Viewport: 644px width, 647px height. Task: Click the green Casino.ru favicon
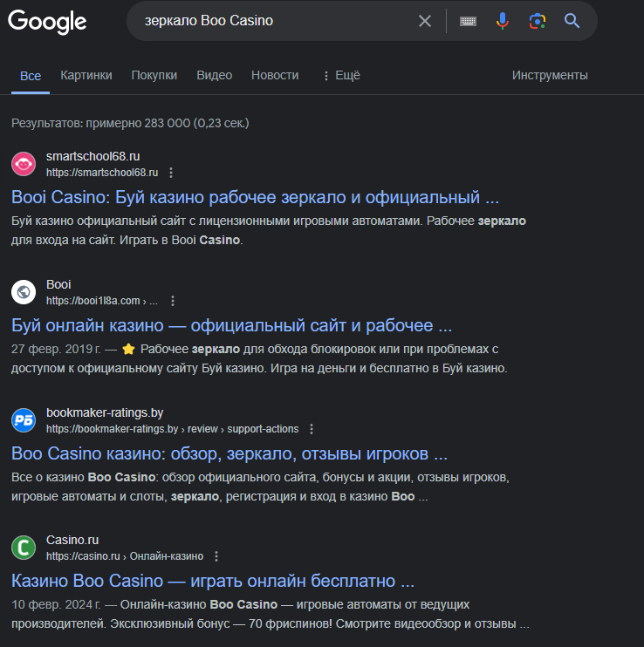(24, 548)
